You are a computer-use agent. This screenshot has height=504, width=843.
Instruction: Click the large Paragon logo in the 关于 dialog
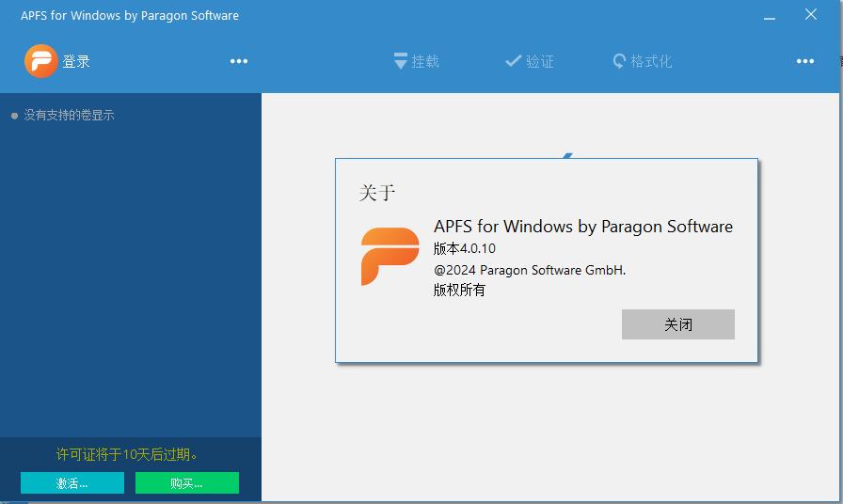coord(390,257)
